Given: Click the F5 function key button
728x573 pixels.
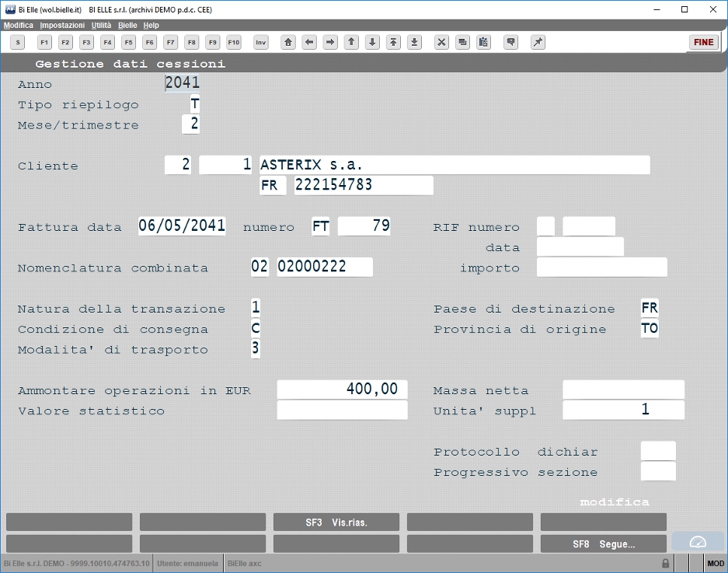Looking at the screenshot, I should click(129, 42).
